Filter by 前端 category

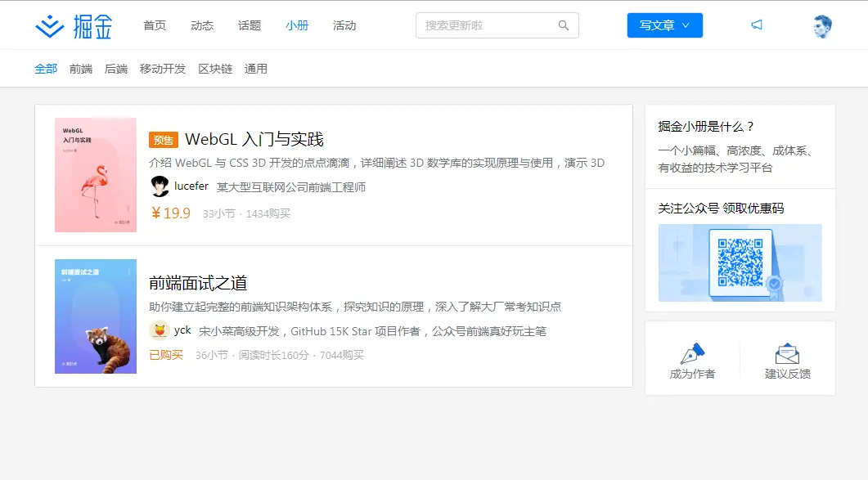81,69
